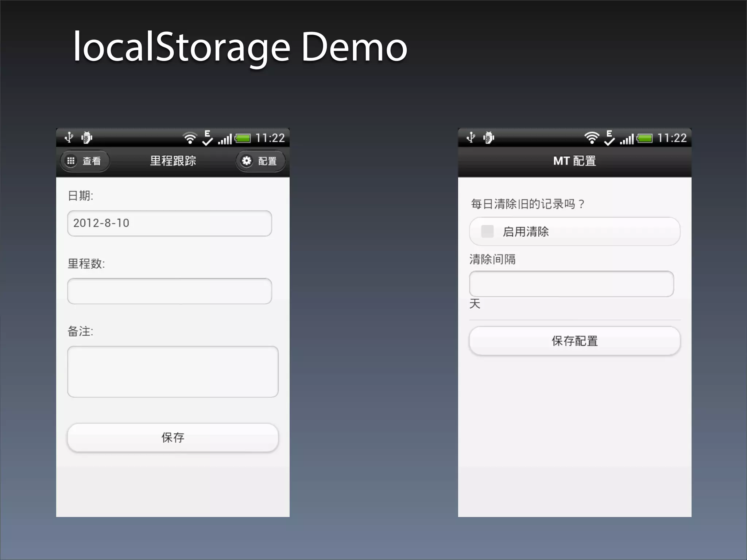747x560 pixels.
Task: Tap the Android debug icon in right phone status bar
Action: tap(489, 138)
